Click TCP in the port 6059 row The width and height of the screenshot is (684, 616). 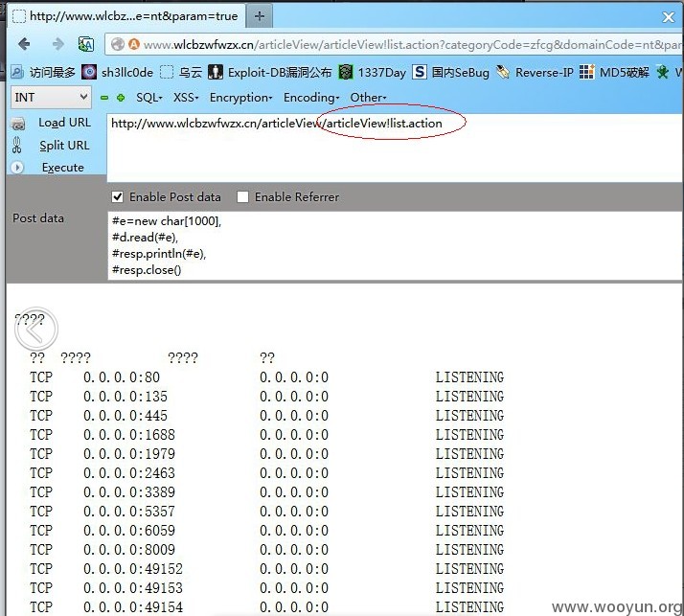click(41, 531)
